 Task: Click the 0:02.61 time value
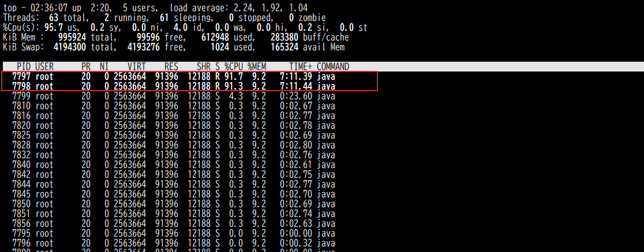(x=295, y=164)
